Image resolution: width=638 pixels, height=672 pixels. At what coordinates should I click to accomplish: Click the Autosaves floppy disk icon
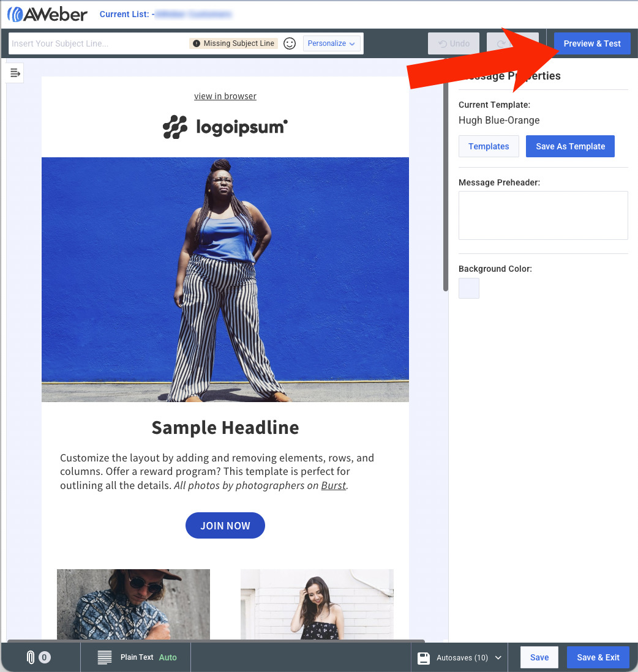424,657
